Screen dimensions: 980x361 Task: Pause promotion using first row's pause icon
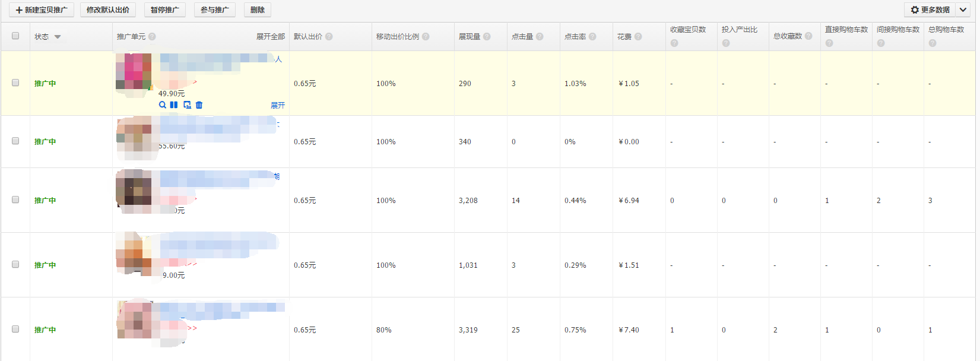(174, 105)
